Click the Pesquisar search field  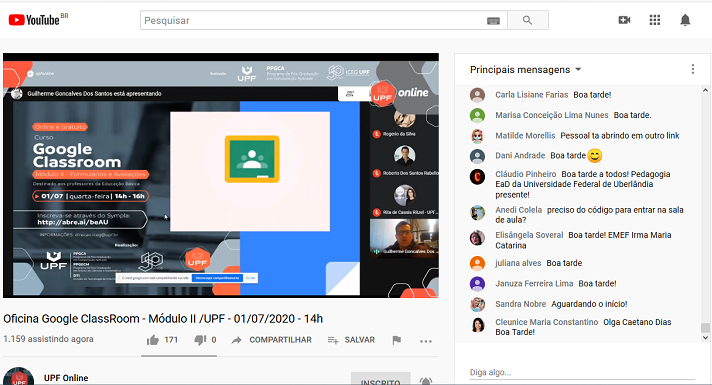click(313, 20)
